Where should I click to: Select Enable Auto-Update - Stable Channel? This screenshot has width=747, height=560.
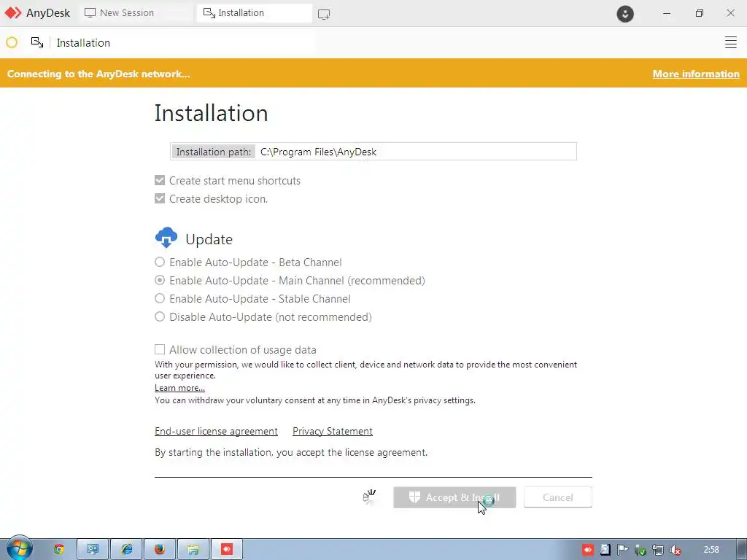click(x=160, y=298)
